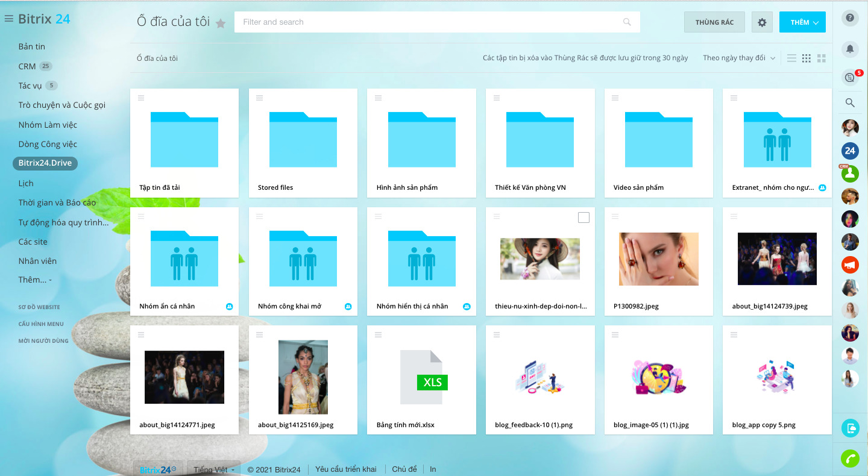Expand the THÊM add dropdown button
Screen dimensions: 868x476
click(802, 22)
